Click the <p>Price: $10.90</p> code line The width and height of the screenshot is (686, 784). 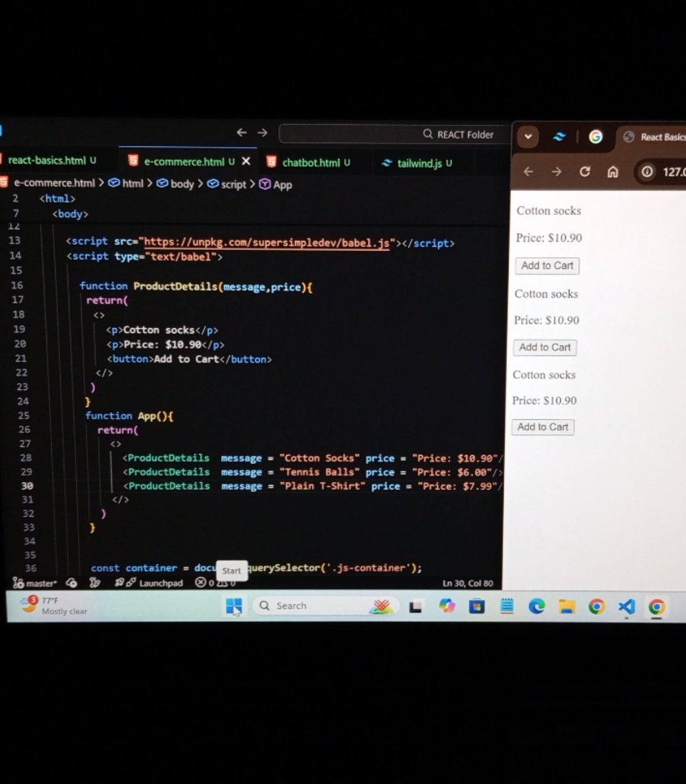click(165, 344)
